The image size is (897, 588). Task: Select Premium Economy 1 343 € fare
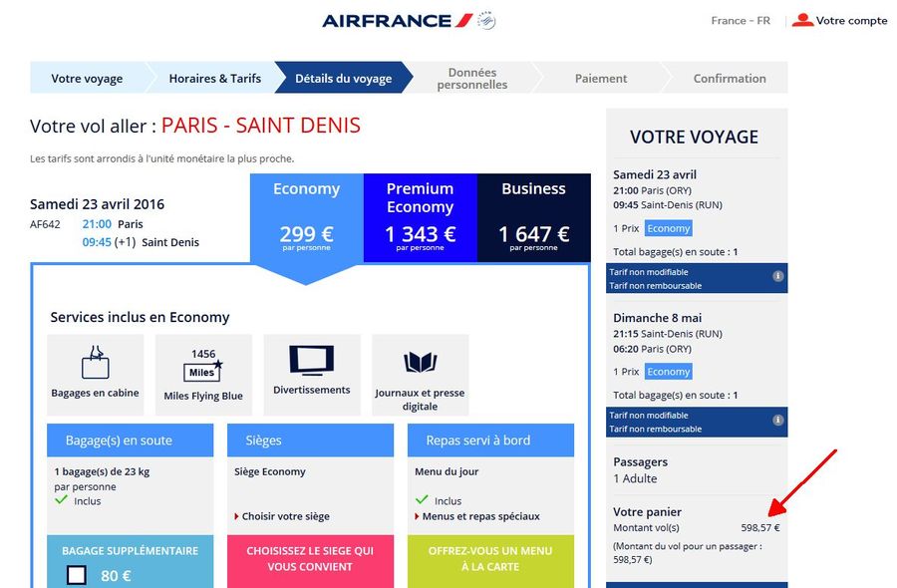[420, 218]
